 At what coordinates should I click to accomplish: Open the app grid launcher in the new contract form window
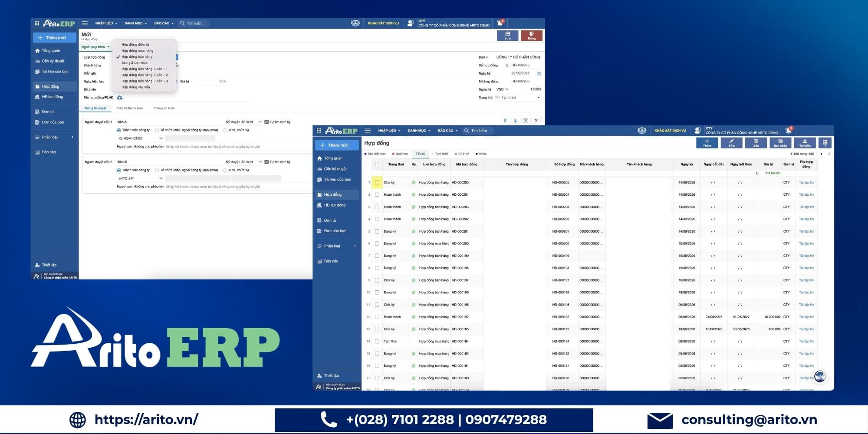(37, 23)
